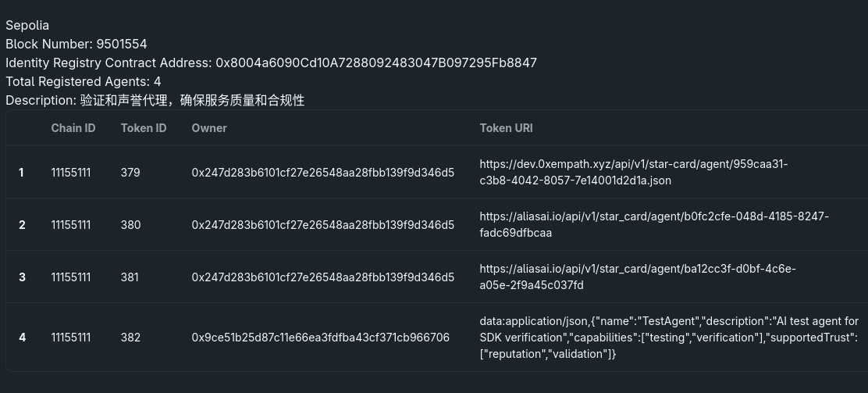The width and height of the screenshot is (868, 393).
Task: Click the aliasai.io URI ending in fadc69dfbcaa
Action: point(654,224)
